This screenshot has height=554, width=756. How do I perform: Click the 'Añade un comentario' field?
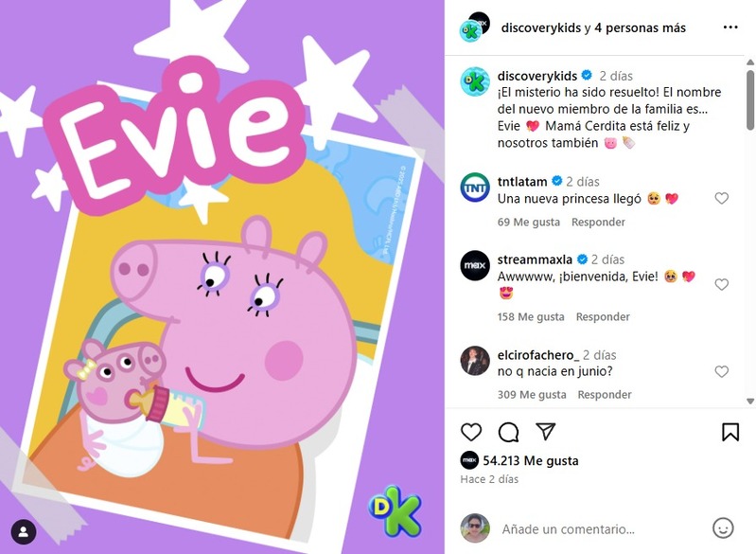tap(603, 529)
